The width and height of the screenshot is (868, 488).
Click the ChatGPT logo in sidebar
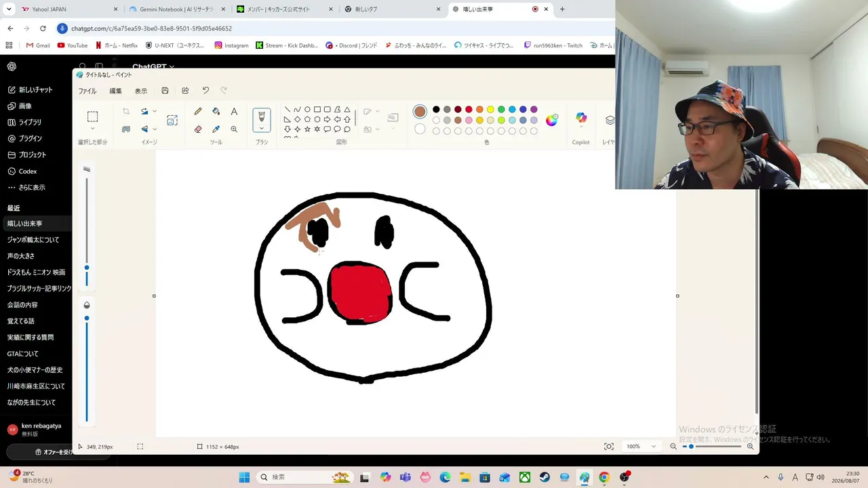coord(12,66)
